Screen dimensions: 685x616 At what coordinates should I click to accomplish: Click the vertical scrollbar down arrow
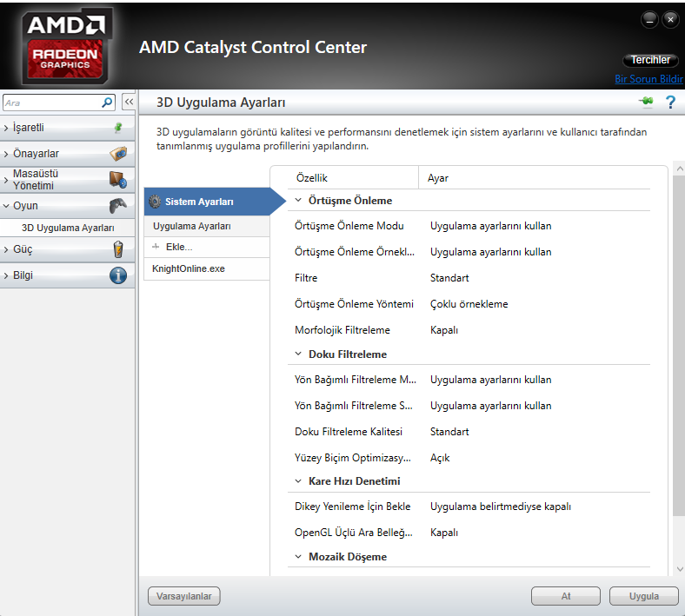pos(679,569)
